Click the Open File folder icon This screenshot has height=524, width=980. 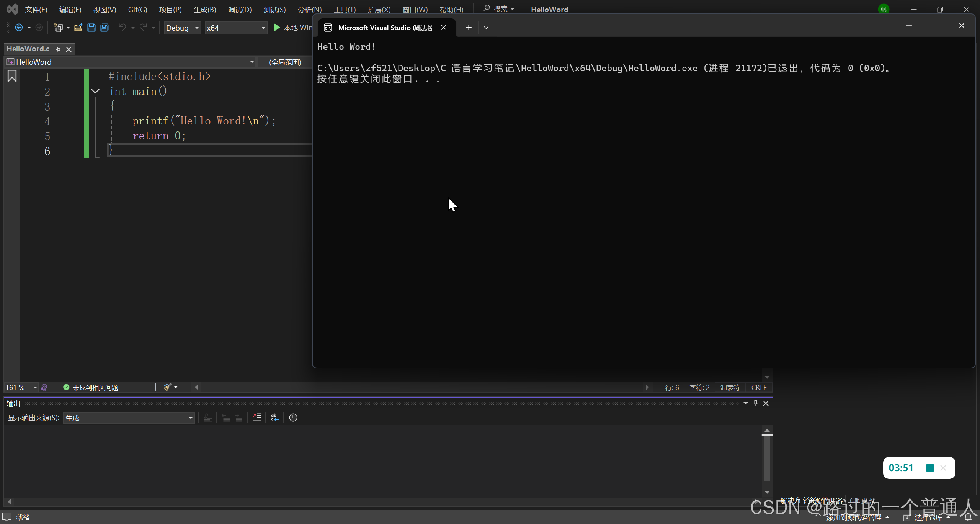(78, 28)
